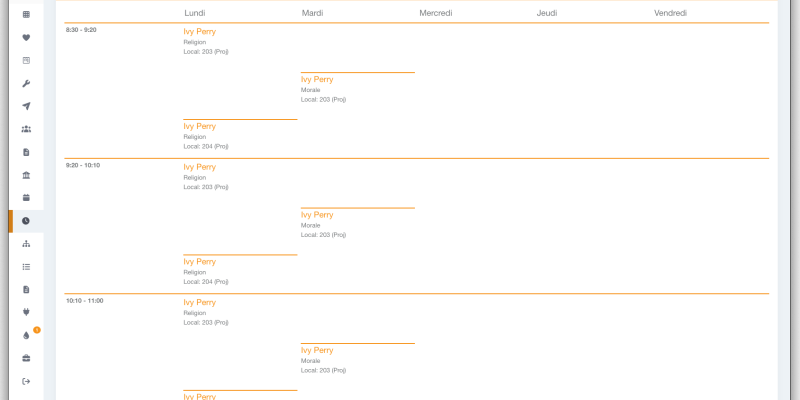Open the organization hierarchy sidebar icon

pyautogui.click(x=26, y=244)
